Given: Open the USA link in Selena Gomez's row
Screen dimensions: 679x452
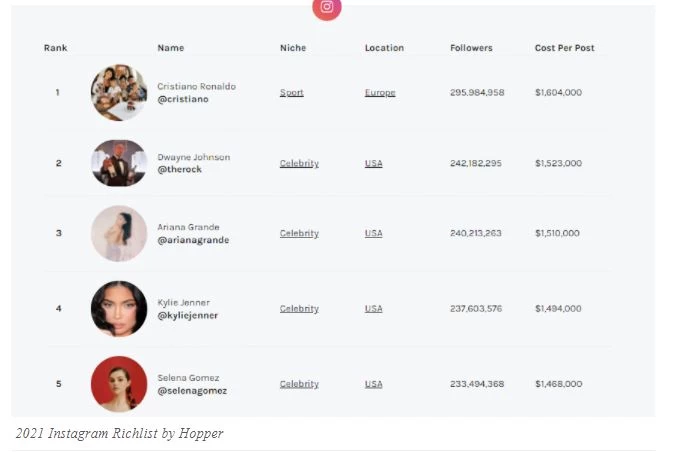Looking at the screenshot, I should (x=373, y=384).
